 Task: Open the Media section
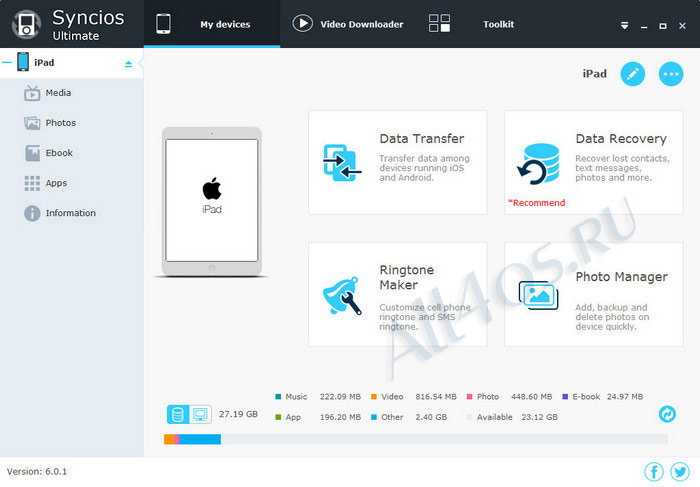[71, 93]
